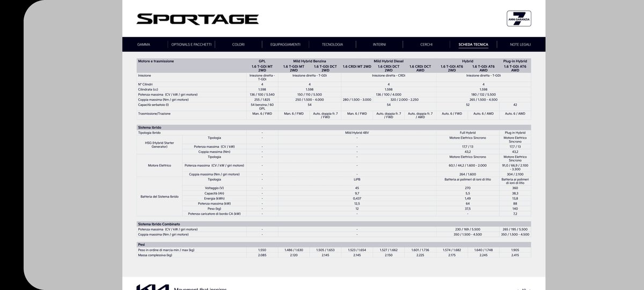Click the '265 / 195 / 5.500' combined power value
This screenshot has width=644, height=290.
515,229
